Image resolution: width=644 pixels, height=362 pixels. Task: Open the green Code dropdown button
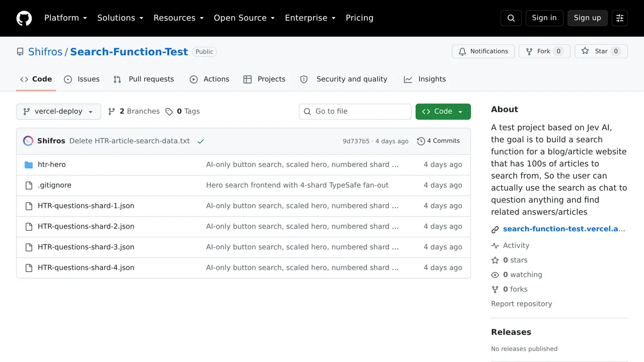(x=443, y=112)
